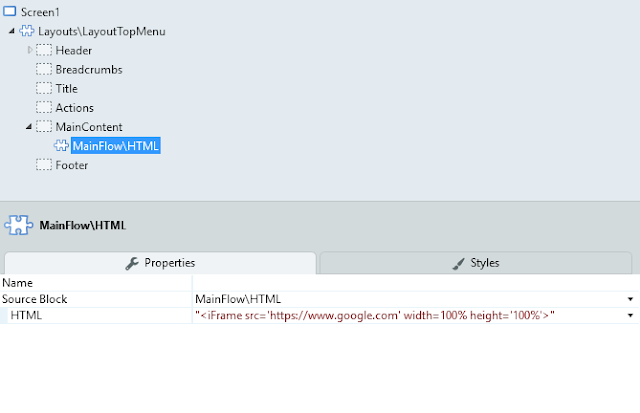Click the Name property label
Viewport: 640px width, 413px height.
pos(17,283)
